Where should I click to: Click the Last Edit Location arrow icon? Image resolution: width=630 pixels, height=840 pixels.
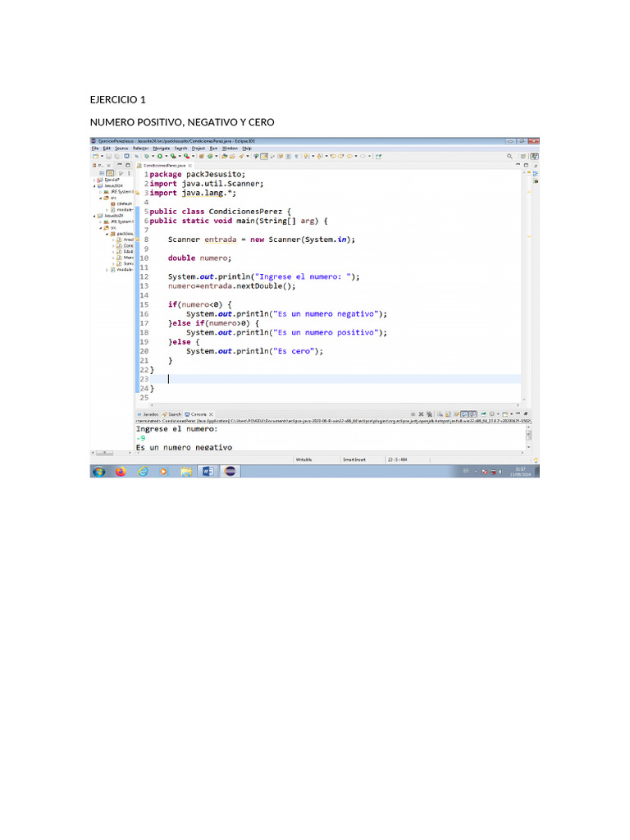(x=333, y=157)
